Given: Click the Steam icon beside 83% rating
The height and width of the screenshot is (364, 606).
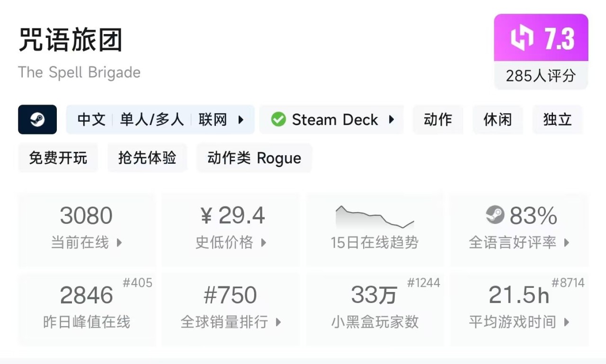Looking at the screenshot, I should pyautogui.click(x=495, y=215).
